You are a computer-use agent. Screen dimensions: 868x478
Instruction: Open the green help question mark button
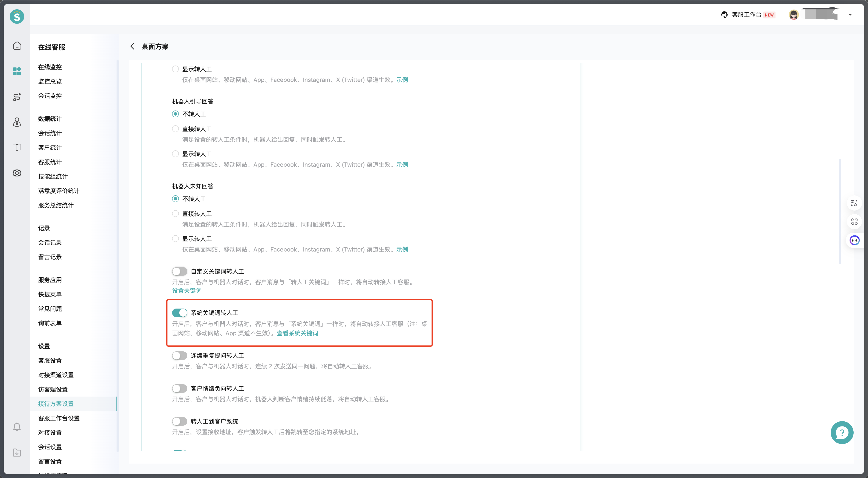(x=842, y=432)
